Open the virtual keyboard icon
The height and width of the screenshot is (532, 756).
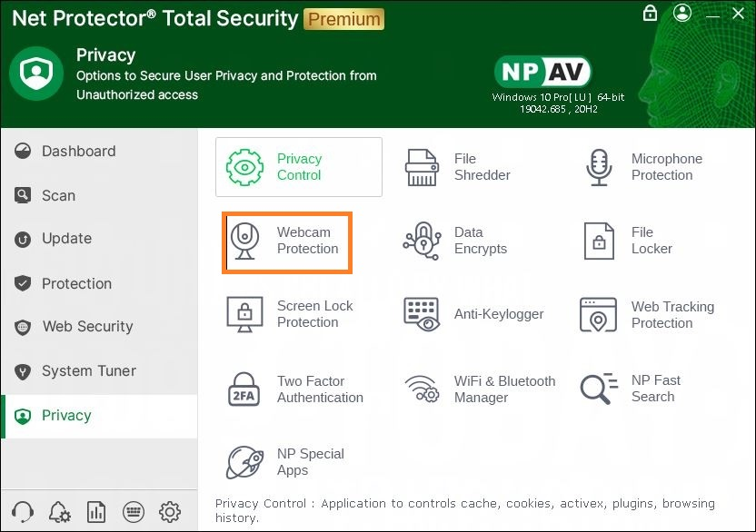(x=133, y=512)
